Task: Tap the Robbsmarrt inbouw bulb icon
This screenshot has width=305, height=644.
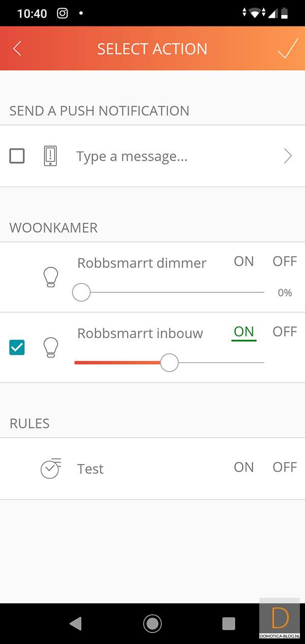Action: [50, 347]
